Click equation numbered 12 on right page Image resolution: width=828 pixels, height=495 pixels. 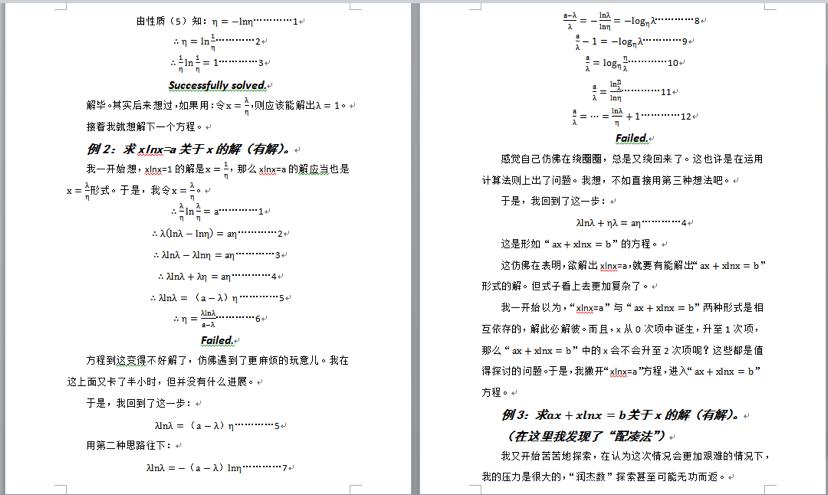click(631, 116)
